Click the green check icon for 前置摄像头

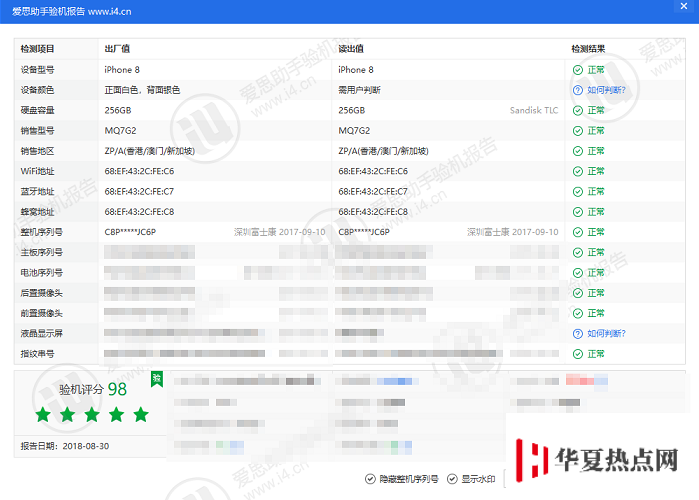(578, 313)
